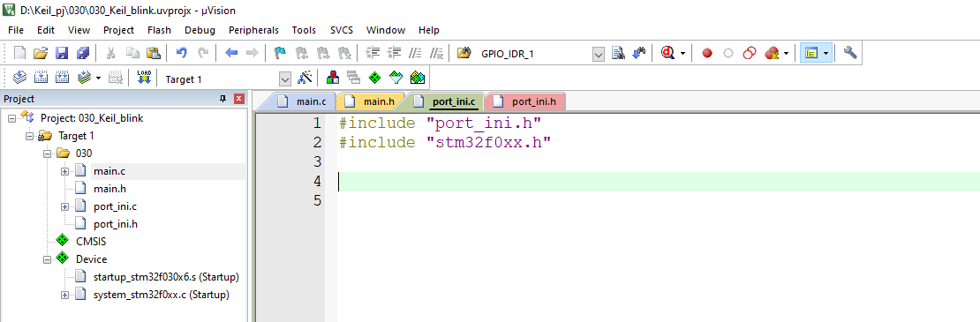Indent the selected lines
980x322 pixels.
coord(373,53)
